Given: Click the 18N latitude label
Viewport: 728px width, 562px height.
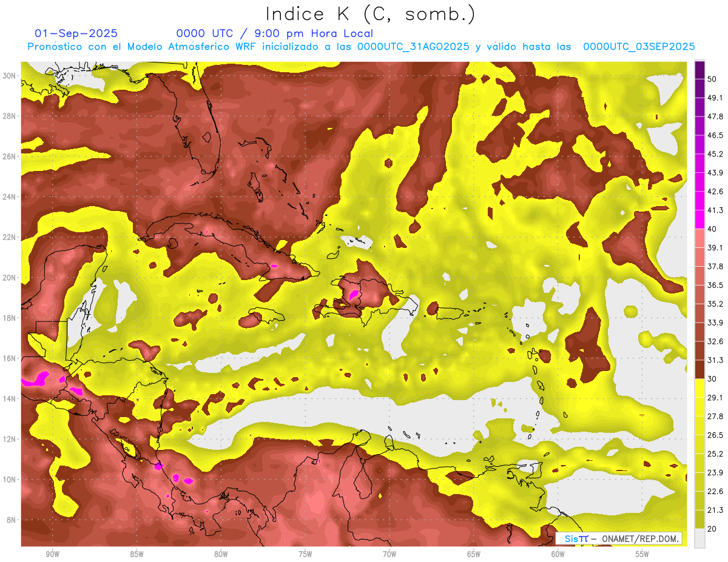Looking at the screenshot, I should 10,318.
